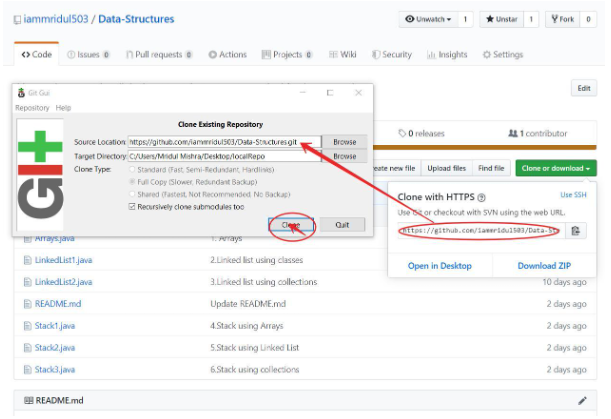Click the Download ZIP link
This screenshot has width=611, height=419.
(543, 265)
